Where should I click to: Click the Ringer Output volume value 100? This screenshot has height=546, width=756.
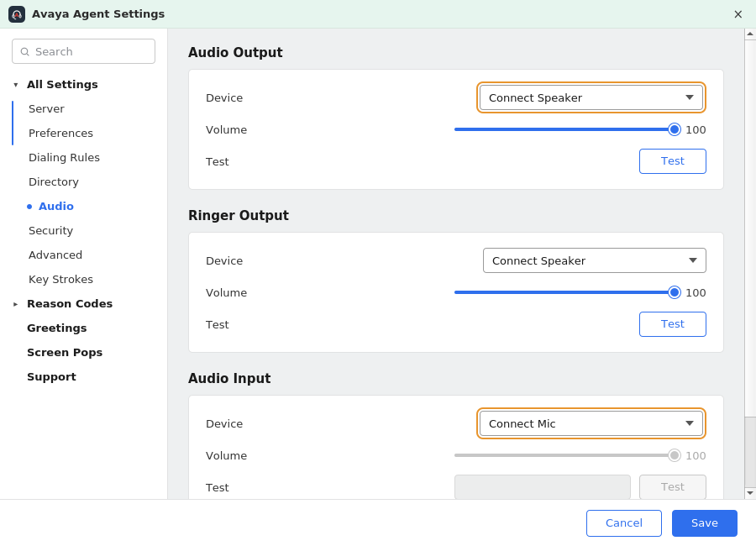[x=696, y=293]
